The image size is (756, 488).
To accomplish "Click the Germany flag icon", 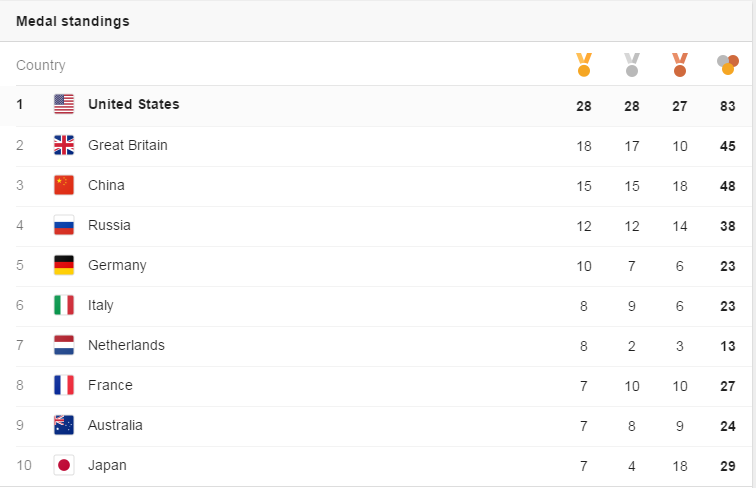I will (x=64, y=265).
